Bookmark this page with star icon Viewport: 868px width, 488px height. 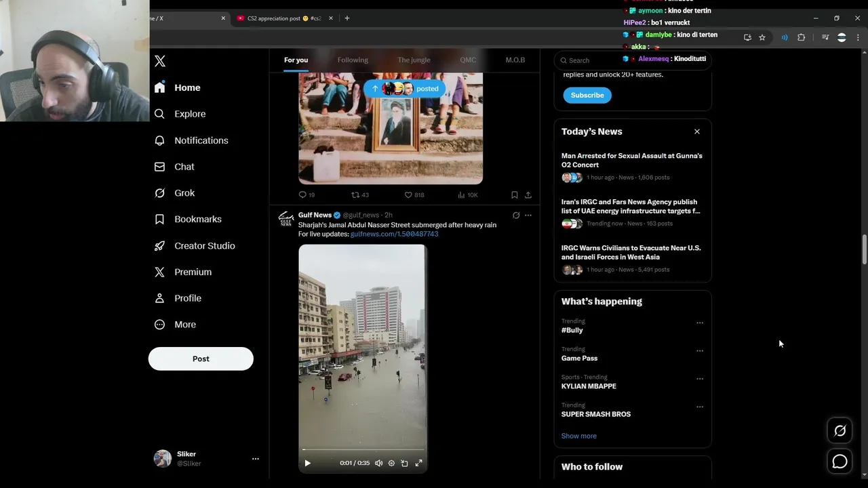762,38
